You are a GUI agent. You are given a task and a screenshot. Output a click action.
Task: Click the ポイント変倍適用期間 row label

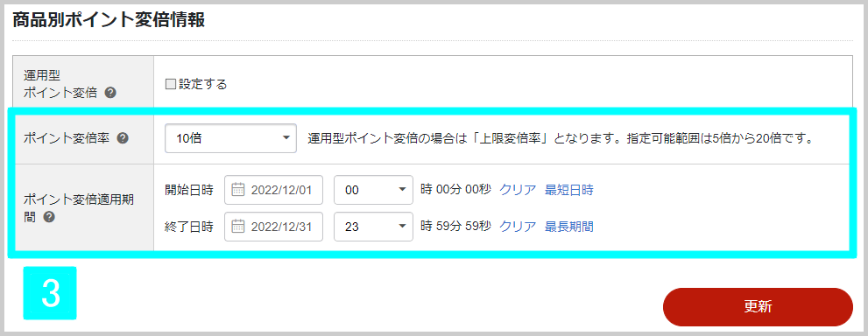point(79,208)
